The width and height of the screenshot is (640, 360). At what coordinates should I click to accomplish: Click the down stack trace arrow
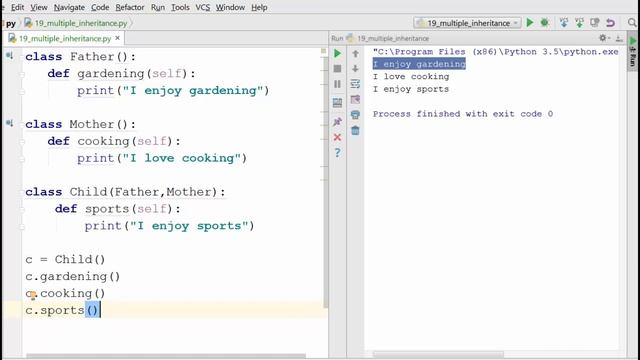355,69
